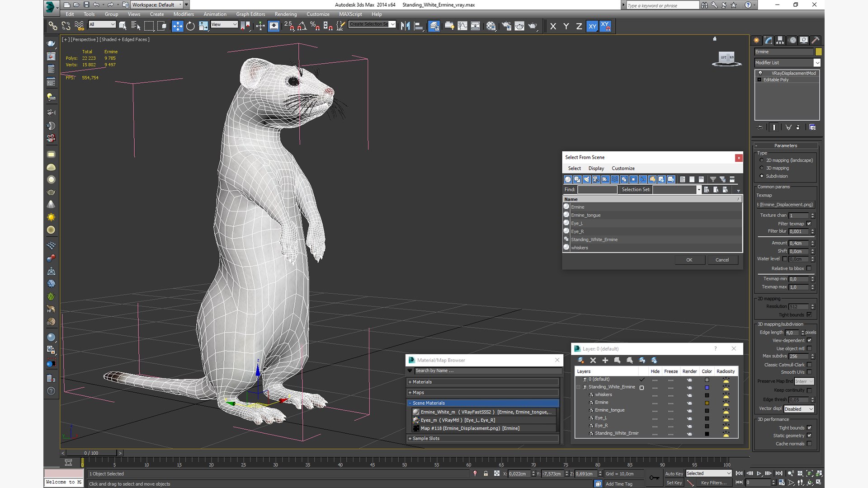868x488 pixels.
Task: Expand the Sample Slots group
Action: tap(483, 438)
